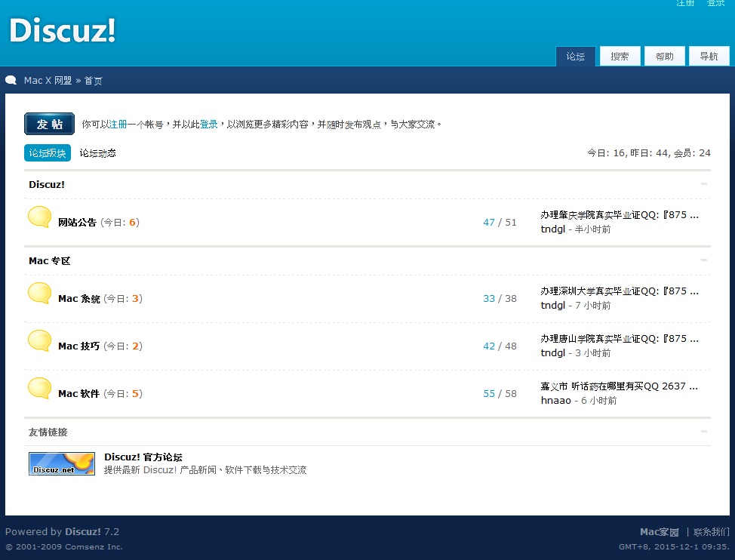Click the forum icon next to 网站公告
The width and height of the screenshot is (735, 560).
coord(40,217)
